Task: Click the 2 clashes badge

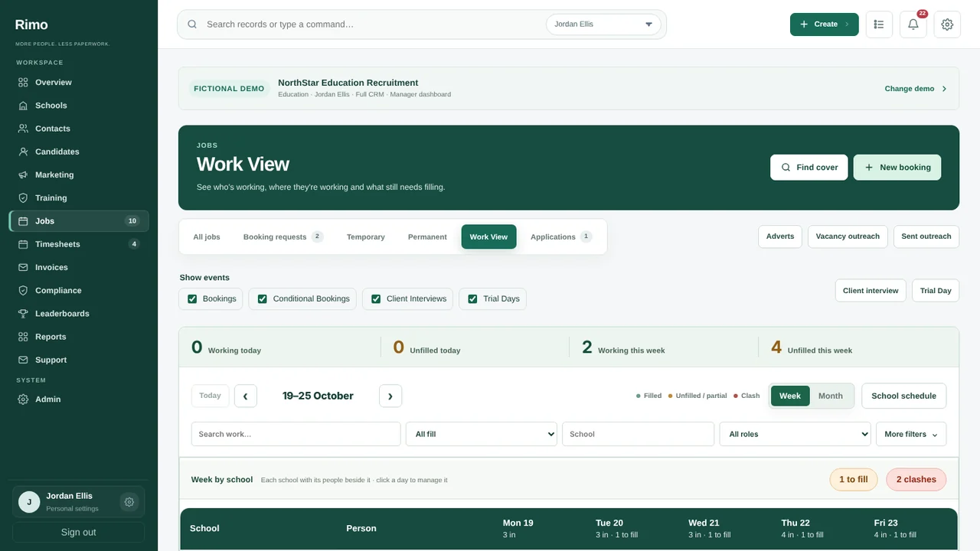Action: point(916,480)
